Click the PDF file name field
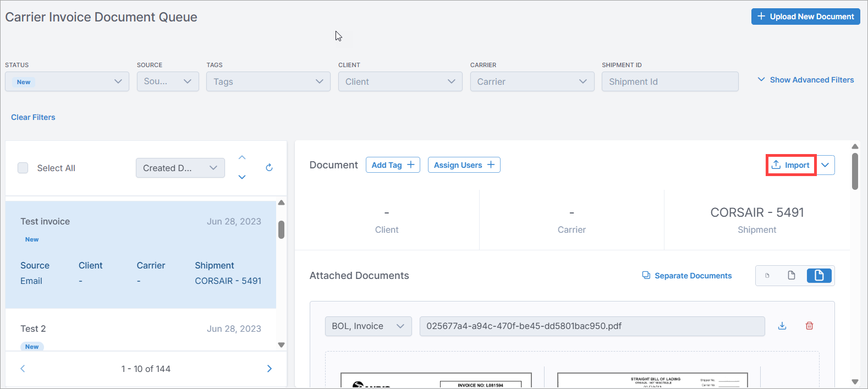Screen dimensions: 868x389 592,326
